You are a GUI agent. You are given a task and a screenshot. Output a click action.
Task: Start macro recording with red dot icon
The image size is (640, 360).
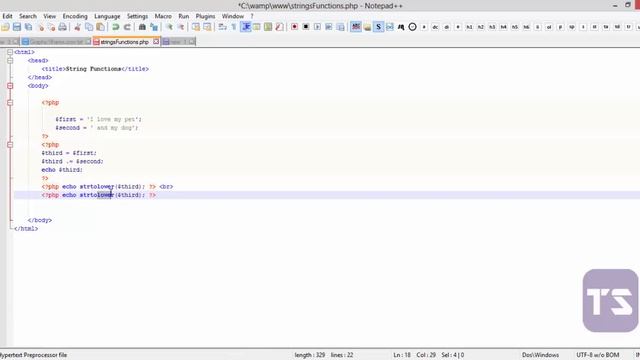(294, 27)
